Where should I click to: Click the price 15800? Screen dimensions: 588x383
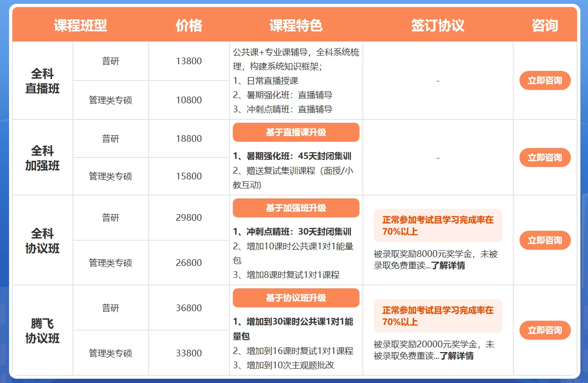click(x=189, y=176)
